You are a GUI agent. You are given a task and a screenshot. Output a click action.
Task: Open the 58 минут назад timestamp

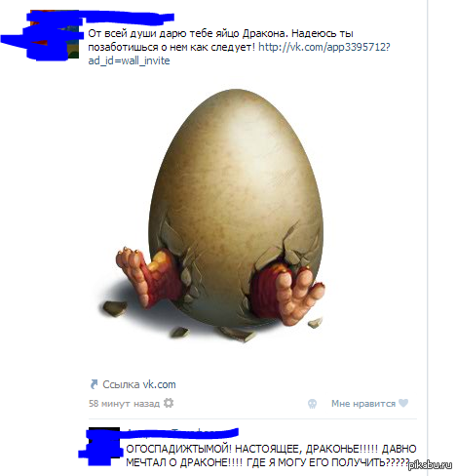pyautogui.click(x=124, y=404)
